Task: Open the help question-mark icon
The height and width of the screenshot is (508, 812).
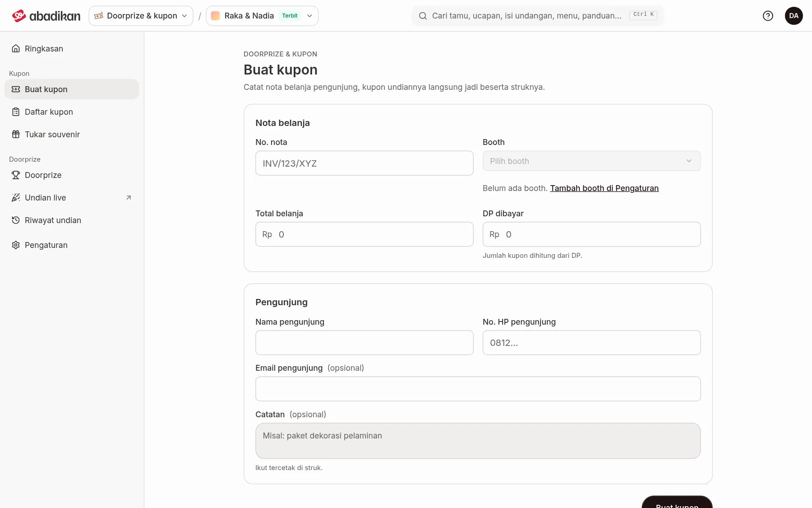Action: coord(768,16)
